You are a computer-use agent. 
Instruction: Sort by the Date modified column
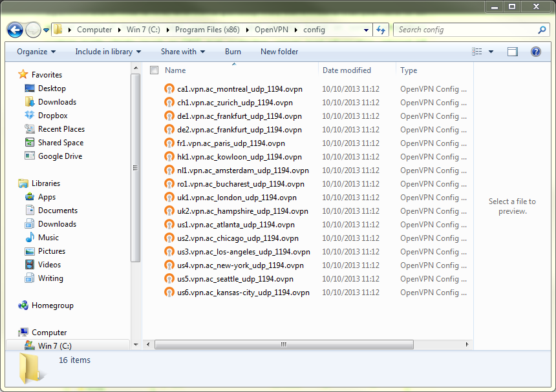pyautogui.click(x=347, y=70)
